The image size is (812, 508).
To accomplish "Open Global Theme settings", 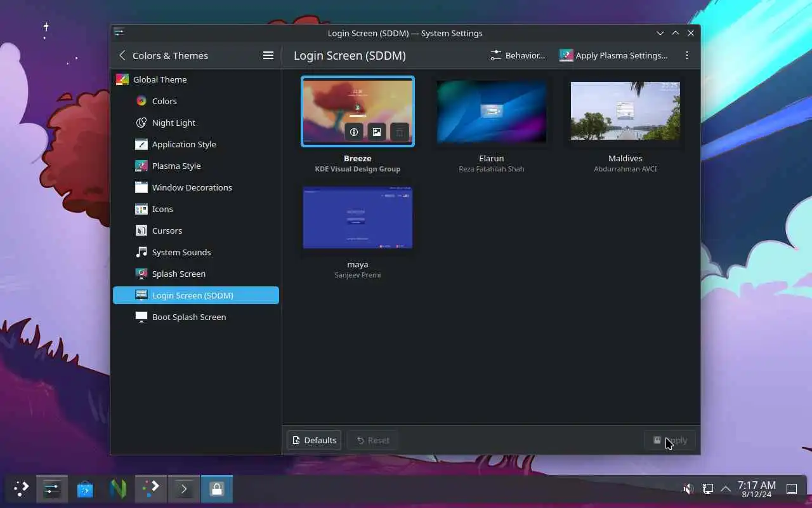I will pyautogui.click(x=195, y=79).
